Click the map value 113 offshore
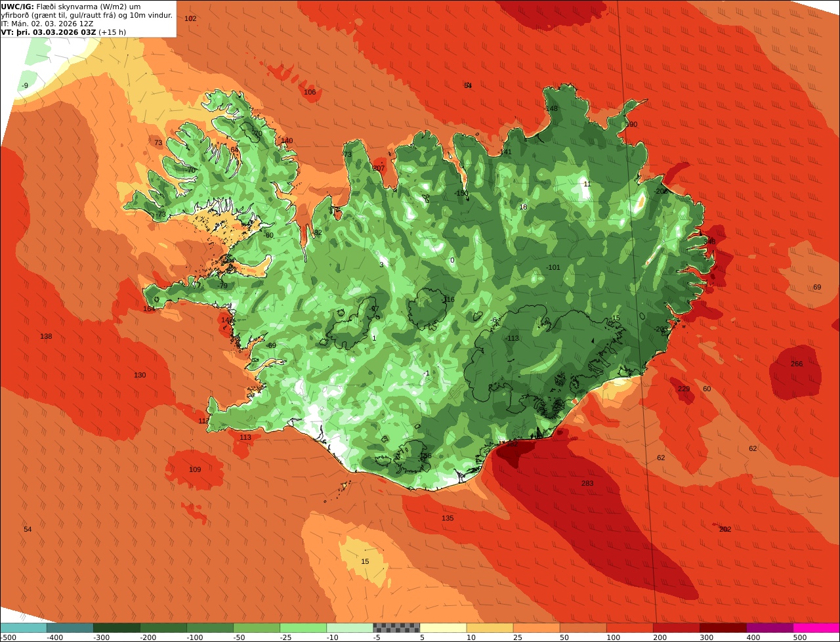 (x=245, y=437)
